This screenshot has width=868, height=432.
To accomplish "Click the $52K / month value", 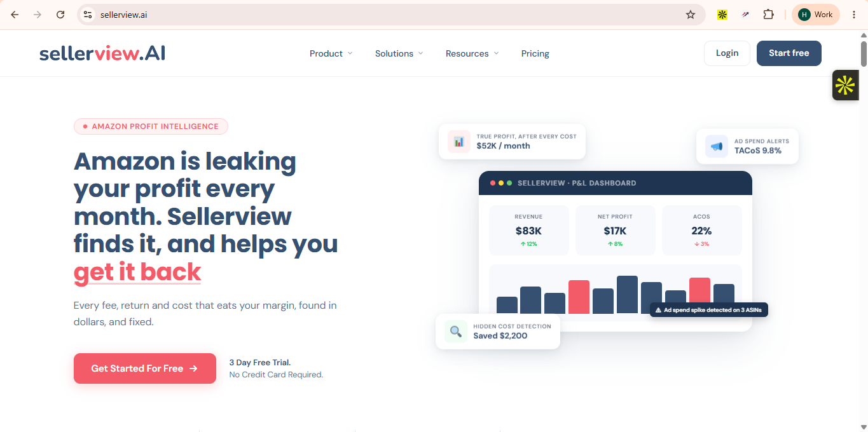I will [x=503, y=145].
